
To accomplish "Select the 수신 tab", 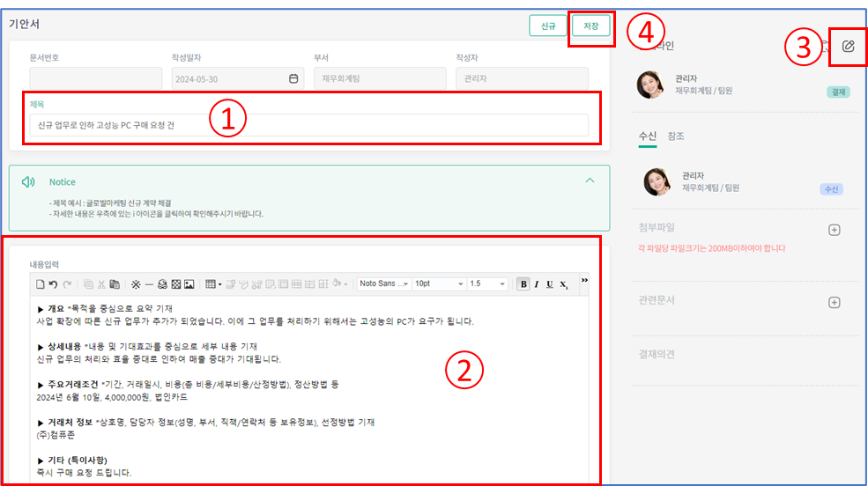I will (647, 136).
